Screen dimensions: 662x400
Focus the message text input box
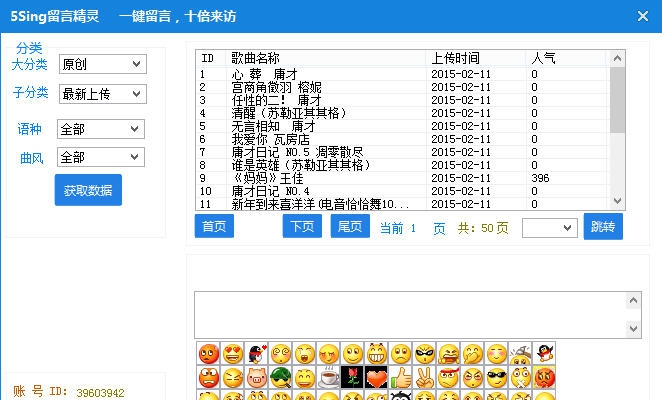pyautogui.click(x=410, y=315)
